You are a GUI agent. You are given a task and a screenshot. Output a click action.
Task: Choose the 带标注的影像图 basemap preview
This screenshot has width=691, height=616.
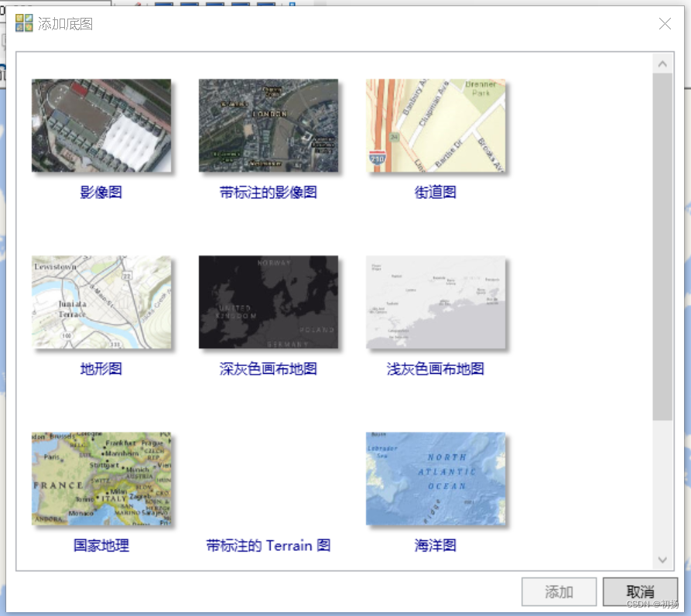(x=268, y=126)
